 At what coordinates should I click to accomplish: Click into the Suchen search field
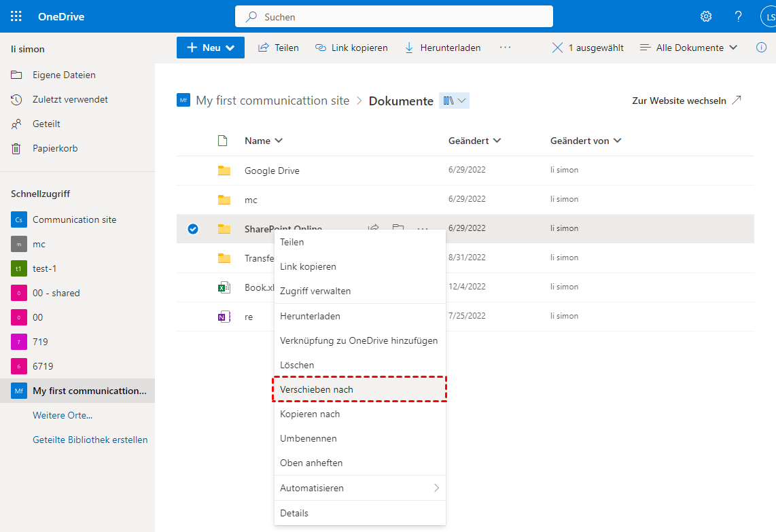tap(394, 16)
